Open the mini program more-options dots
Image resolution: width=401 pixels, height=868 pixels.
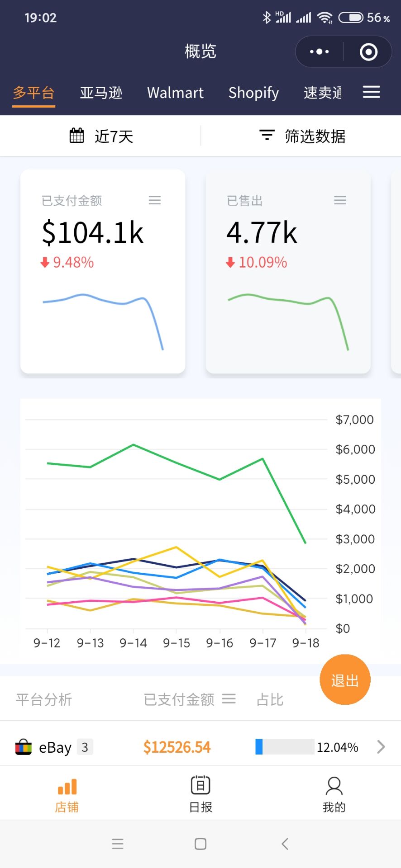pyautogui.click(x=319, y=52)
